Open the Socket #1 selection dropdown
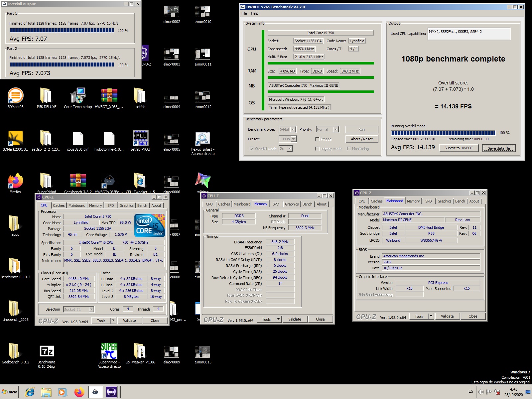This screenshot has height=399, width=532. click(79, 309)
